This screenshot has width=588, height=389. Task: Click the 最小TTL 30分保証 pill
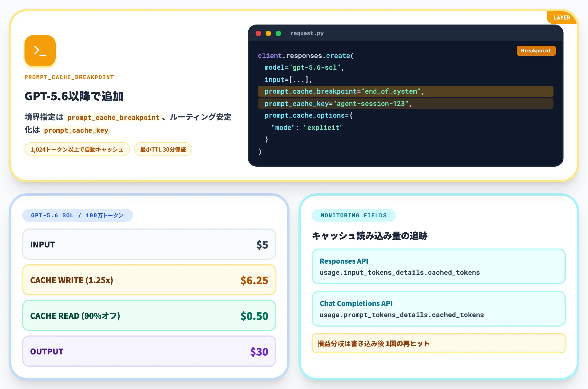point(163,149)
